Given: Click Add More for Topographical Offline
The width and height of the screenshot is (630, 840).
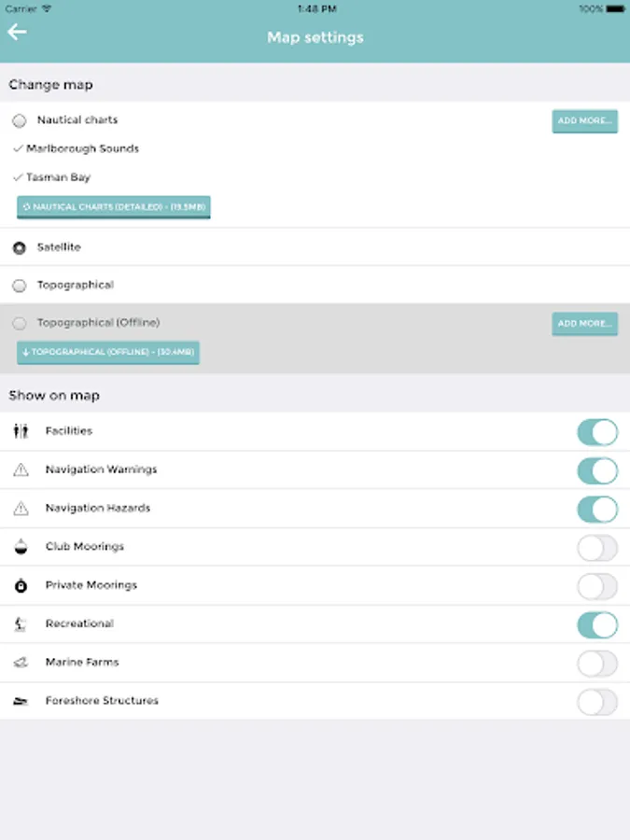Looking at the screenshot, I should [584, 324].
